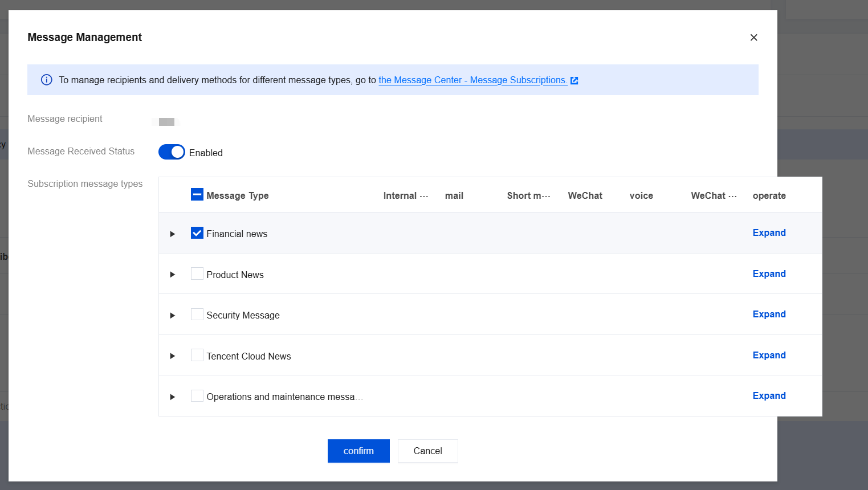Uncheck the Financial news checkbox
Image resolution: width=868 pixels, height=490 pixels.
(197, 233)
